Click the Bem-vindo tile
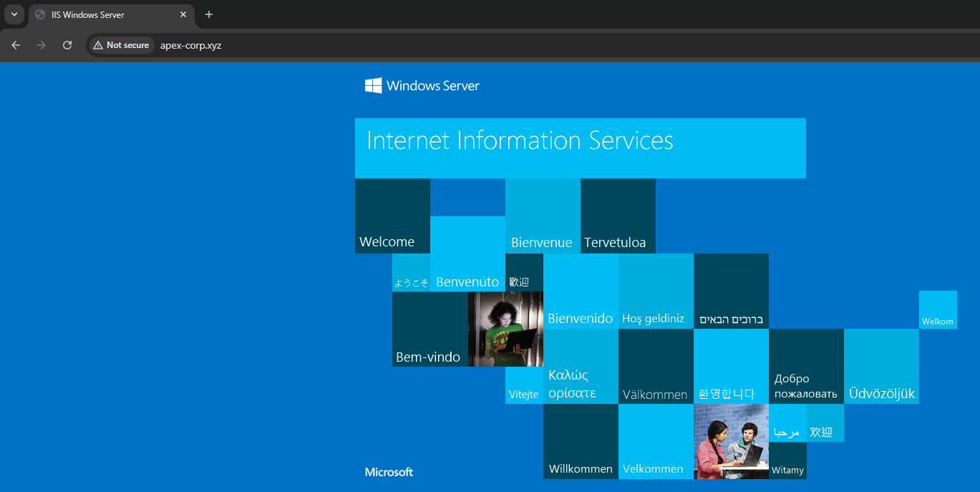The image size is (980, 492). coord(430,329)
